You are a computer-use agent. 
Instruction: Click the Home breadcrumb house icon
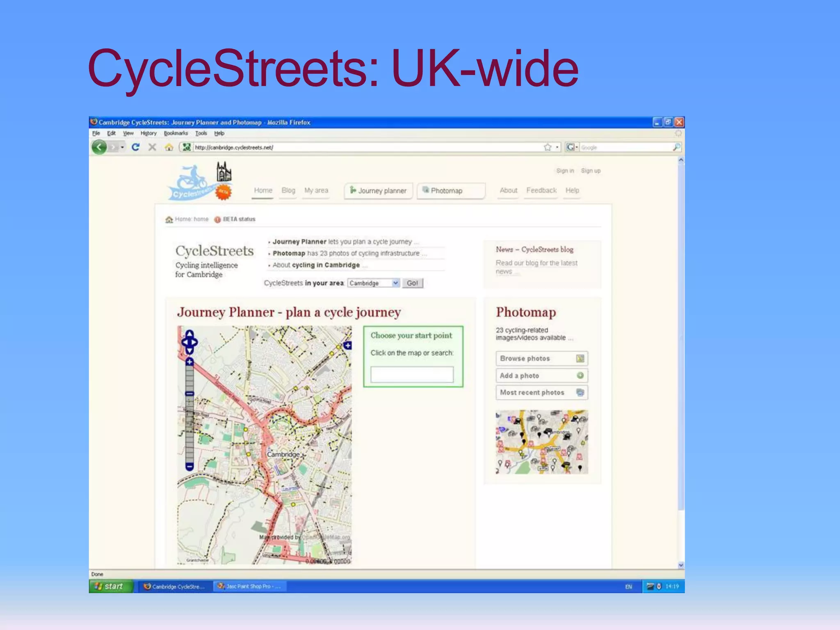(x=169, y=219)
